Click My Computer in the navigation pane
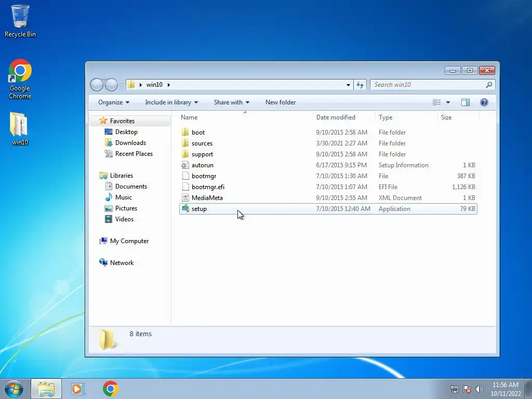Viewport: 532px width, 399px height. click(x=129, y=241)
